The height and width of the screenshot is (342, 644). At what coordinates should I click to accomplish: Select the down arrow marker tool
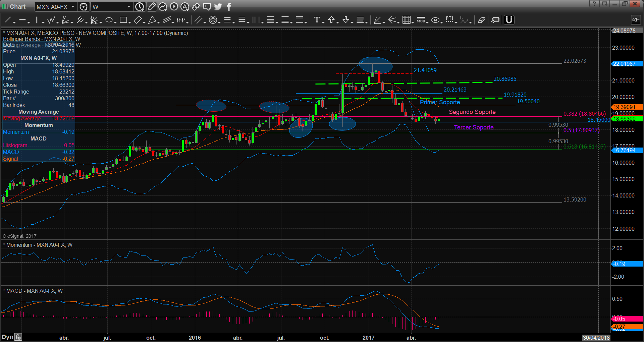tap(346, 20)
